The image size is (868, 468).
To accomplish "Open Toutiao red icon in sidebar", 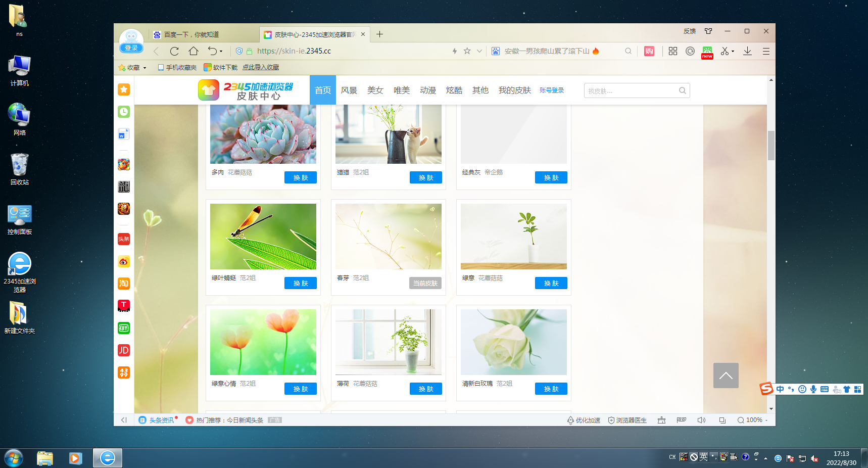I will pyautogui.click(x=124, y=239).
